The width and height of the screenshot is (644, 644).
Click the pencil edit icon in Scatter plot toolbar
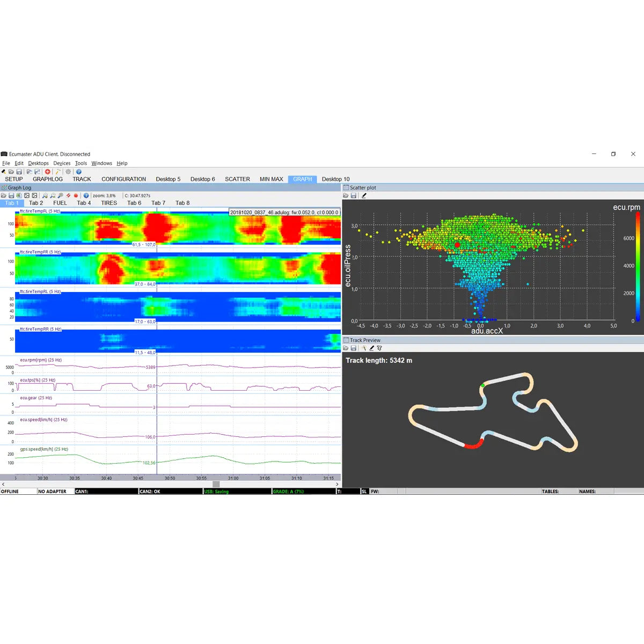pos(364,196)
